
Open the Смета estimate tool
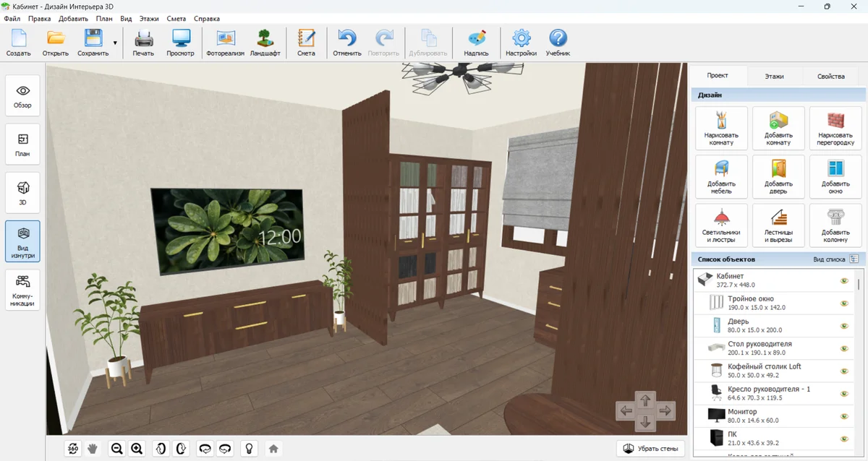[306, 43]
